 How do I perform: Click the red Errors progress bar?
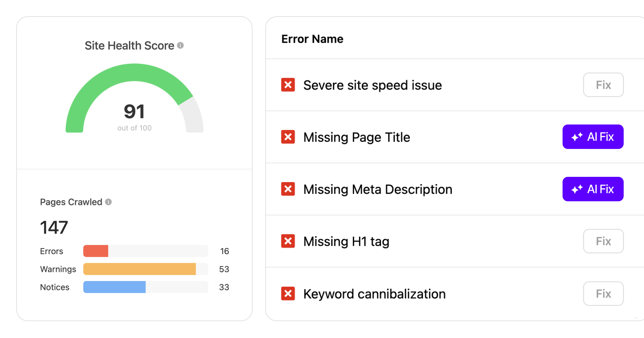[x=96, y=251]
